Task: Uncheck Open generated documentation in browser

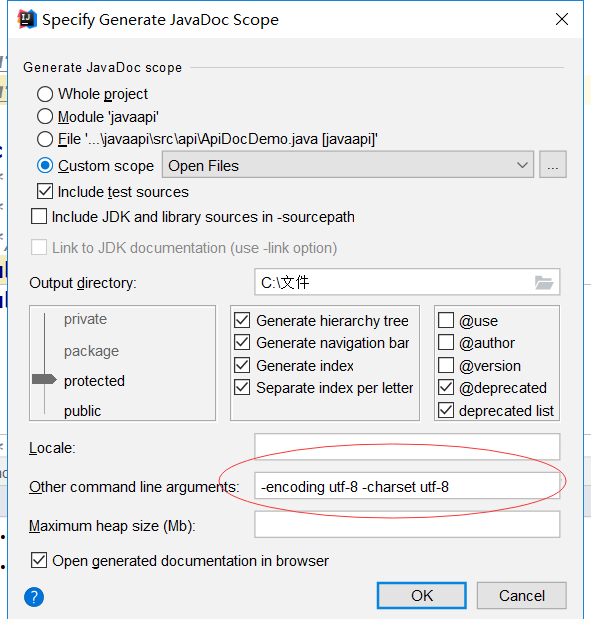Action: point(39,560)
